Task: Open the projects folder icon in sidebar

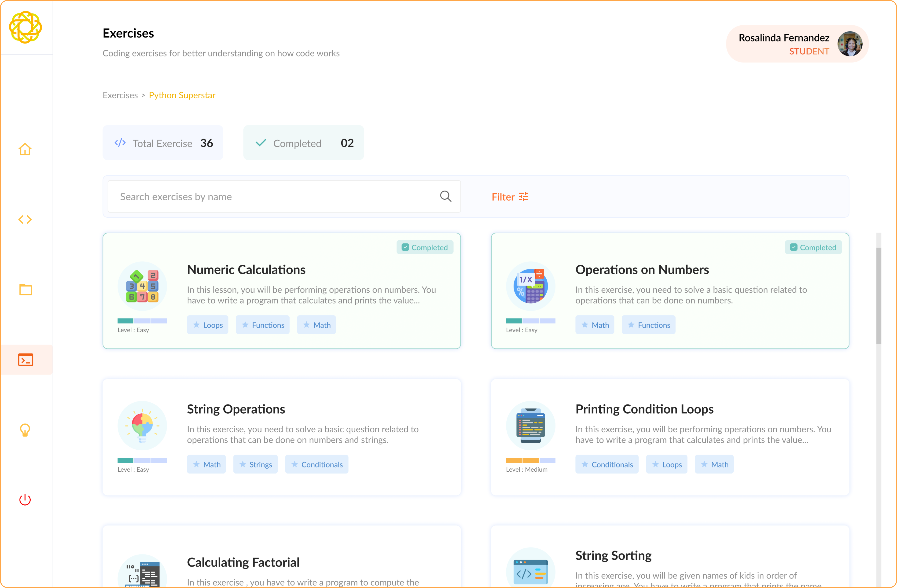Action: point(25,290)
